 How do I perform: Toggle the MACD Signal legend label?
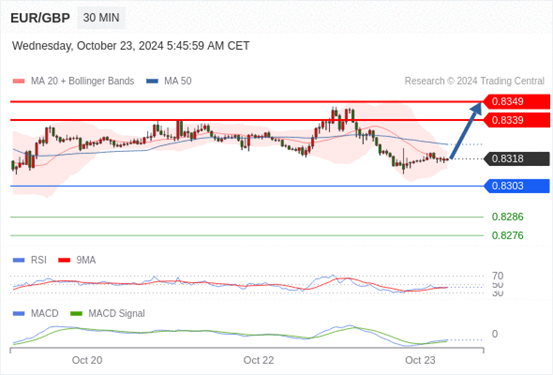point(117,314)
